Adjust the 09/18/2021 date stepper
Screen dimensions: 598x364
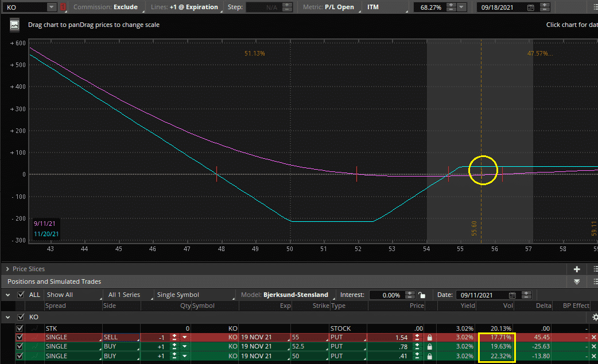tap(545, 7)
